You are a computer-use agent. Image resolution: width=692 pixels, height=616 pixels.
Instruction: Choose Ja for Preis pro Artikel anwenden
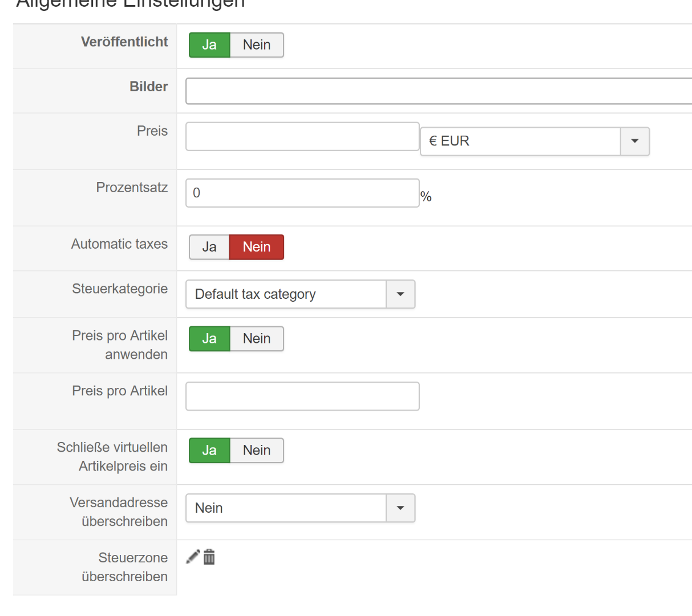(209, 339)
